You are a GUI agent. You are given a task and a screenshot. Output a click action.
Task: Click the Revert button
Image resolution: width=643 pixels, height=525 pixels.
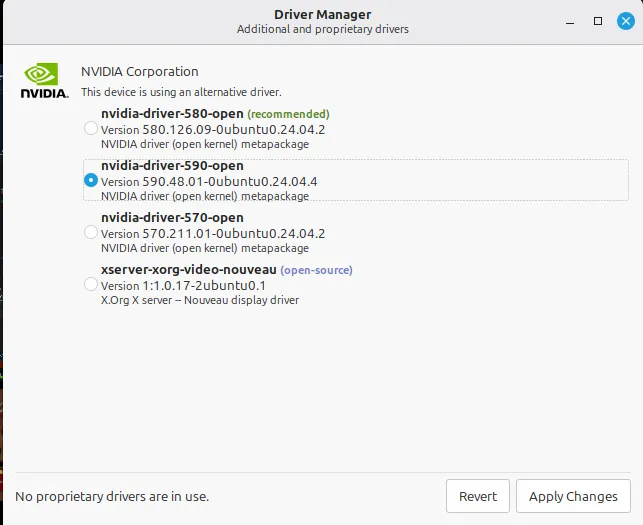478,496
